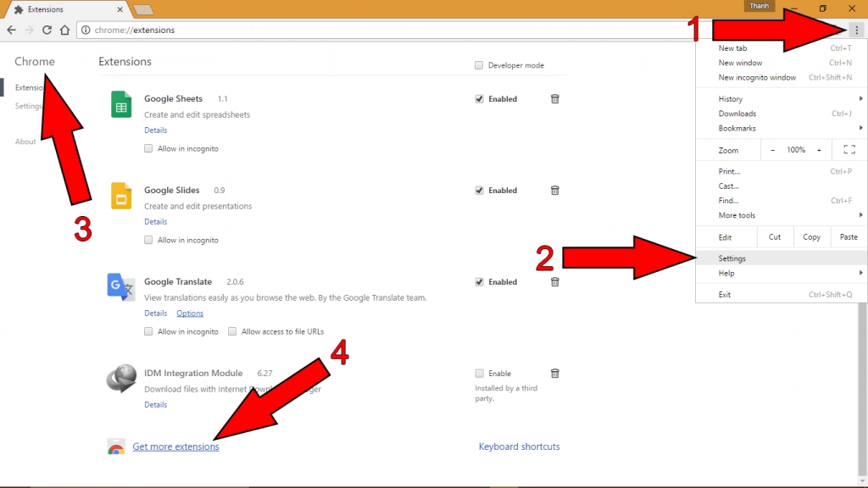Open Options link for Google Translate
The width and height of the screenshot is (868, 488).
[x=190, y=313]
